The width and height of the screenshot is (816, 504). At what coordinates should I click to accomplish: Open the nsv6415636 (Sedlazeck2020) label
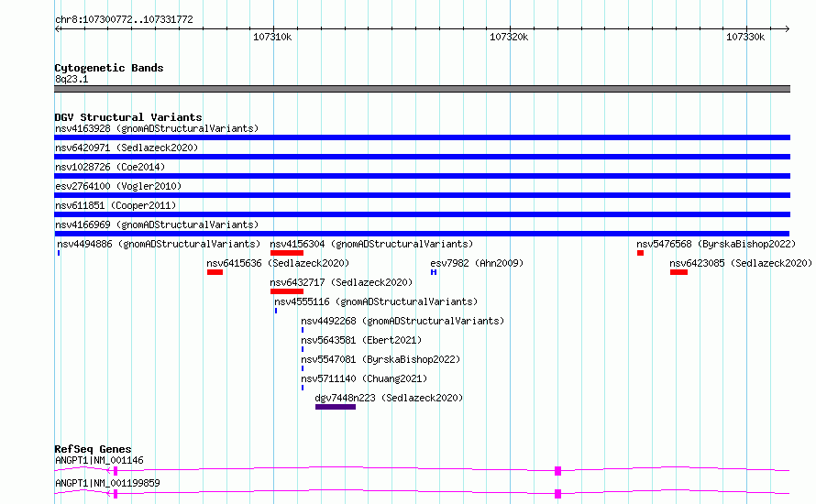pyautogui.click(x=278, y=263)
